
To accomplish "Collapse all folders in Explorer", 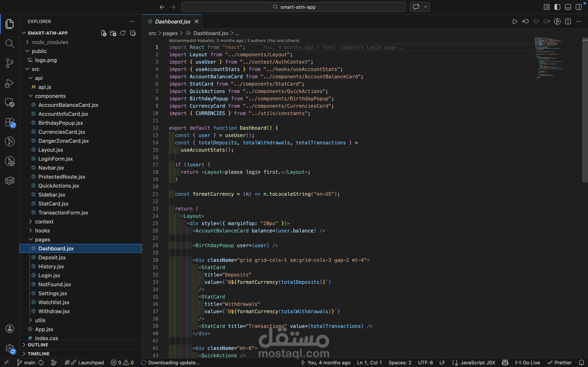I will coord(133,33).
